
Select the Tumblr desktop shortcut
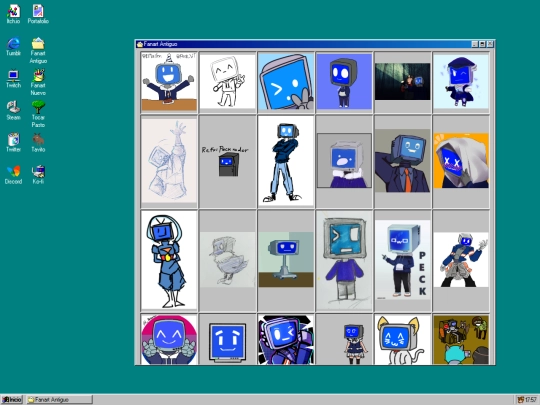pos(13,46)
